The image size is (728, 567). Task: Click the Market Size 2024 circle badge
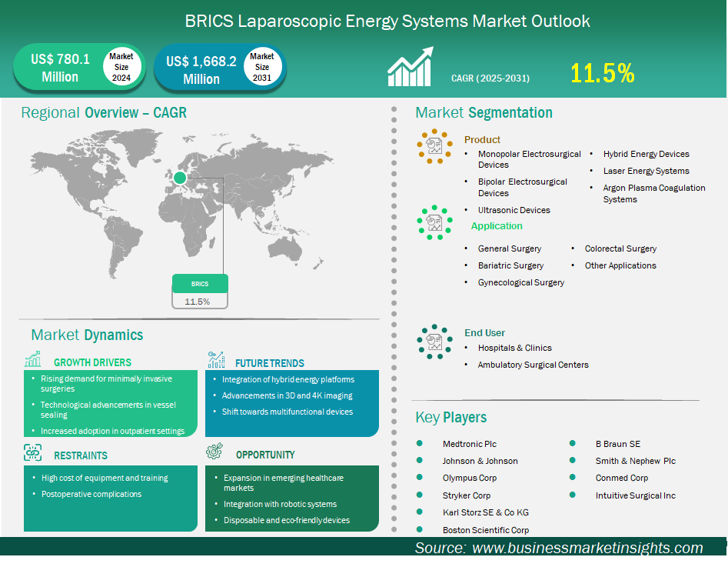121,67
